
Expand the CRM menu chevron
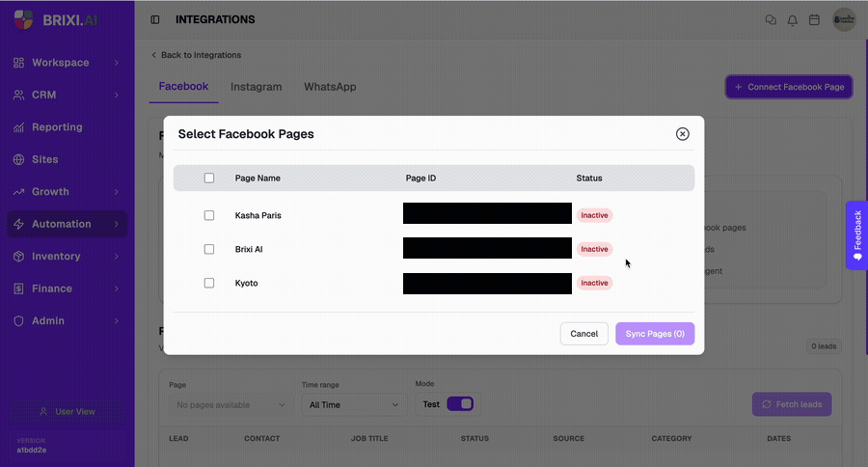[x=117, y=95]
